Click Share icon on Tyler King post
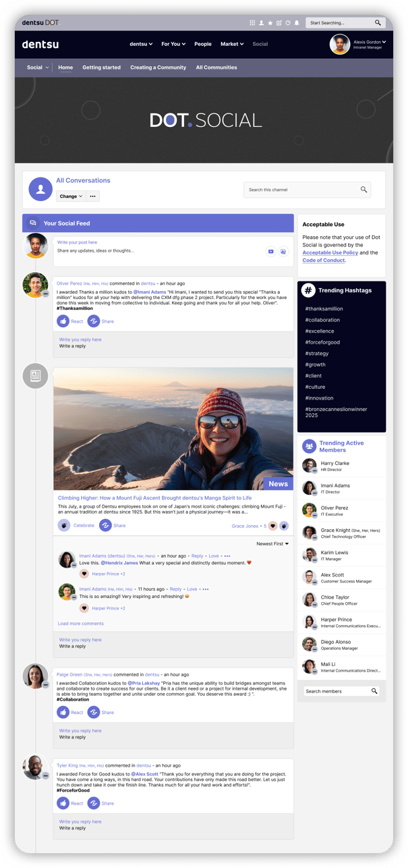 point(94,803)
